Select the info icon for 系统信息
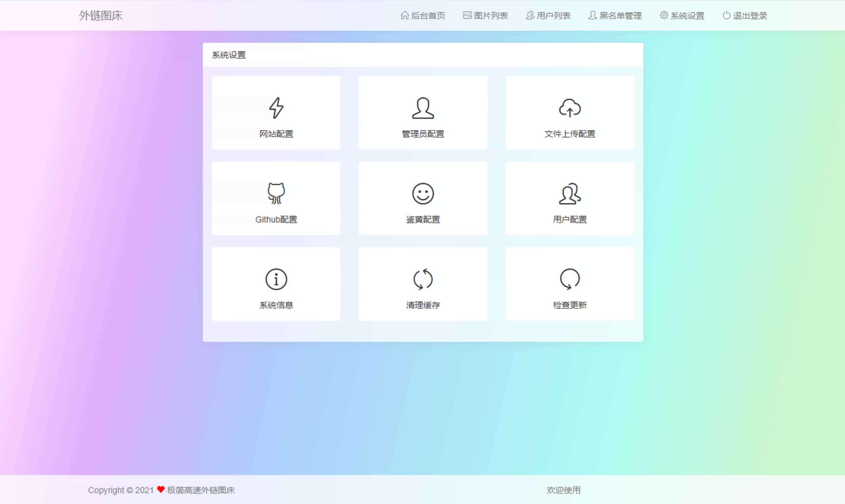 [x=276, y=279]
